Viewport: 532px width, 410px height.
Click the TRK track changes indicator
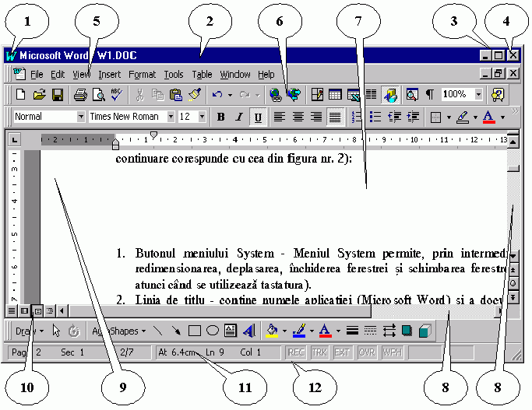pos(319,352)
